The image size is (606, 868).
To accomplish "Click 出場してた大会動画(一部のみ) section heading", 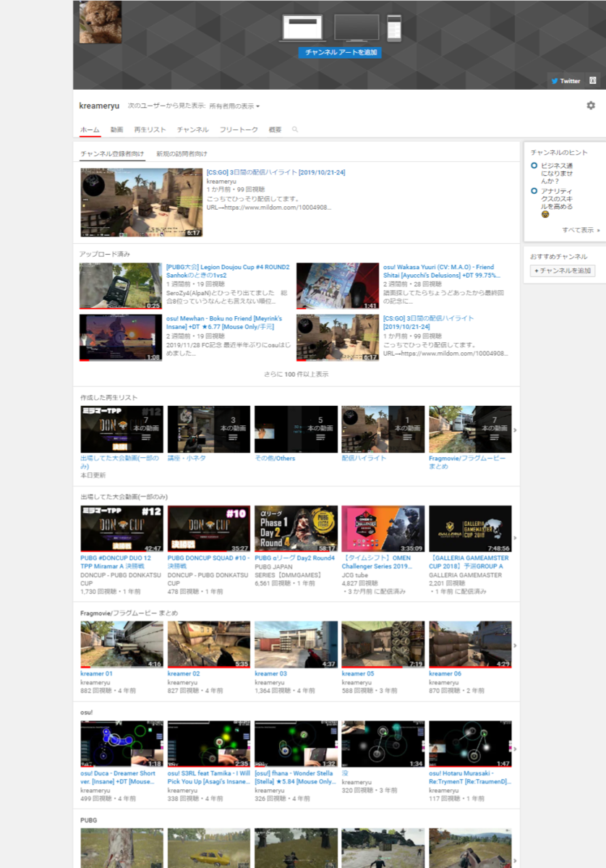I will (x=124, y=496).
